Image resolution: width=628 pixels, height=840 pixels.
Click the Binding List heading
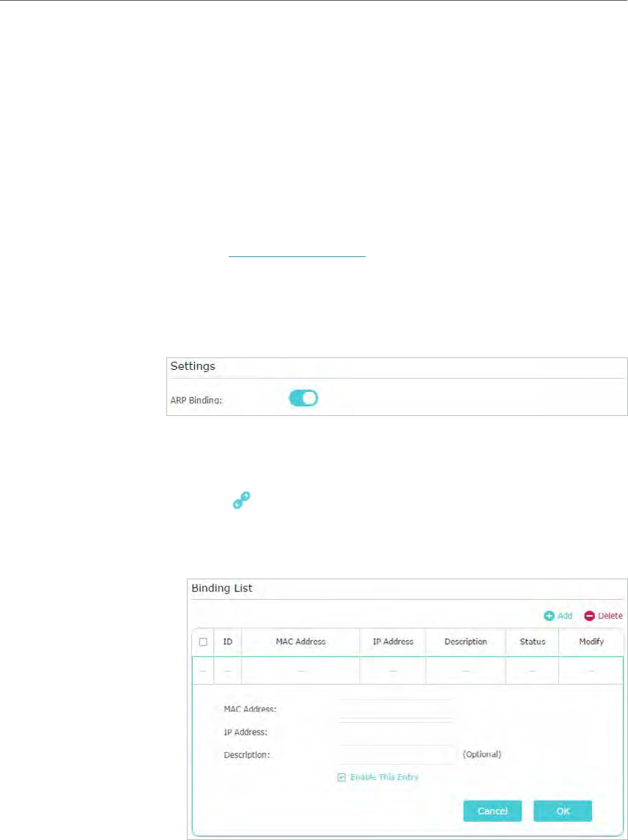coord(222,588)
